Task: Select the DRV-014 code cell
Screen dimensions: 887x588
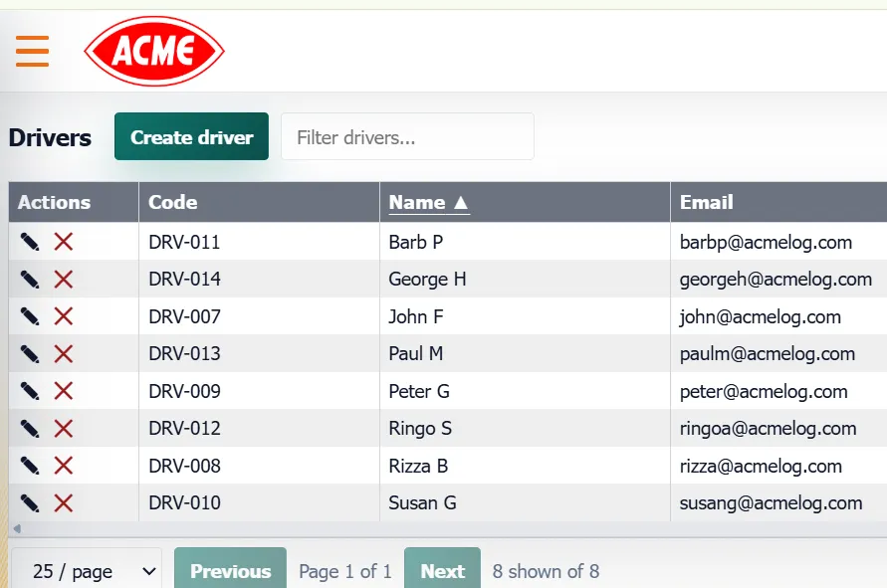Action: pos(259,280)
